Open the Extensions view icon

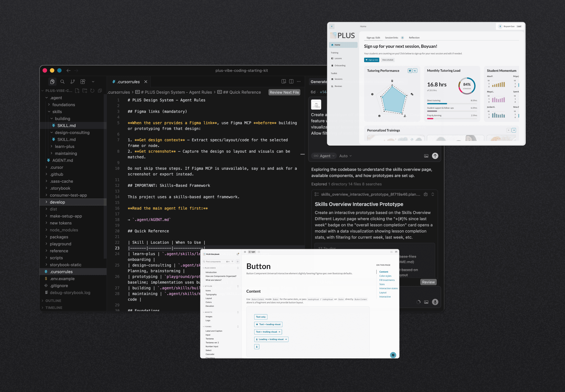point(83,82)
